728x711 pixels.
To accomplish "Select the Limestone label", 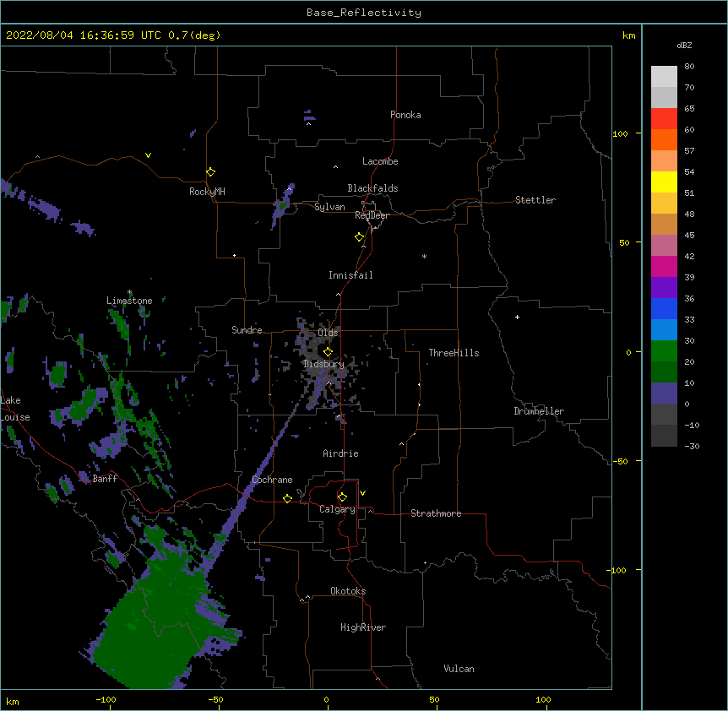I will (129, 301).
